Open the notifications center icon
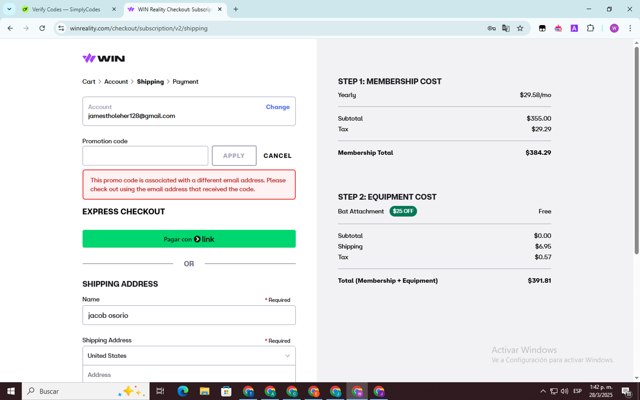Screen dimensions: 640x400 [626, 391]
